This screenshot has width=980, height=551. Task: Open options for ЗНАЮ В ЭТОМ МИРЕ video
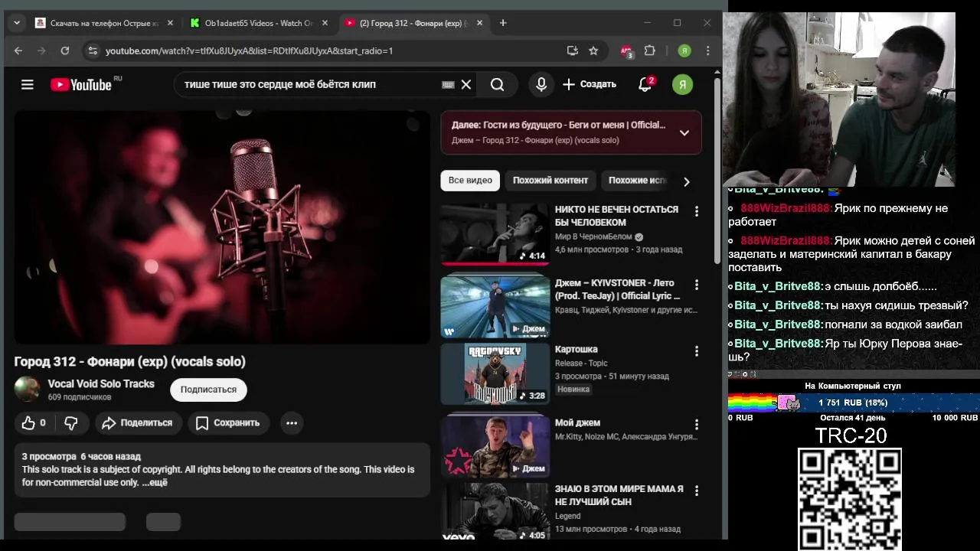696,491
